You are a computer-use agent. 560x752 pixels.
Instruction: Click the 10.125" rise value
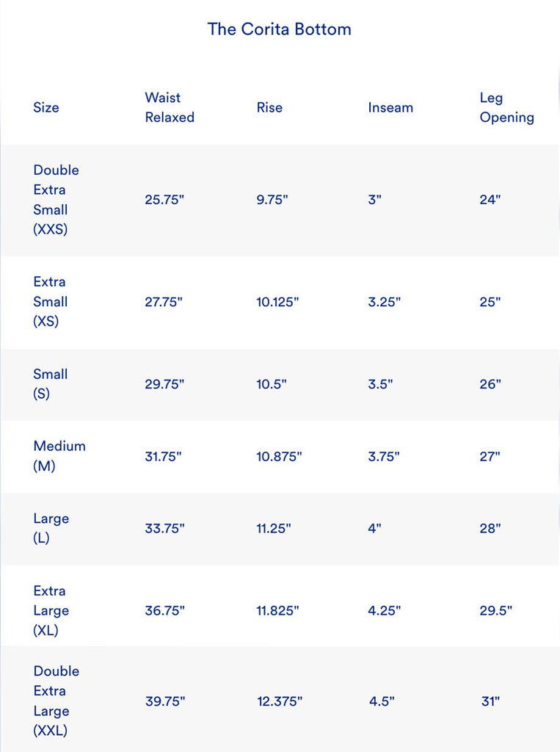pyautogui.click(x=277, y=302)
